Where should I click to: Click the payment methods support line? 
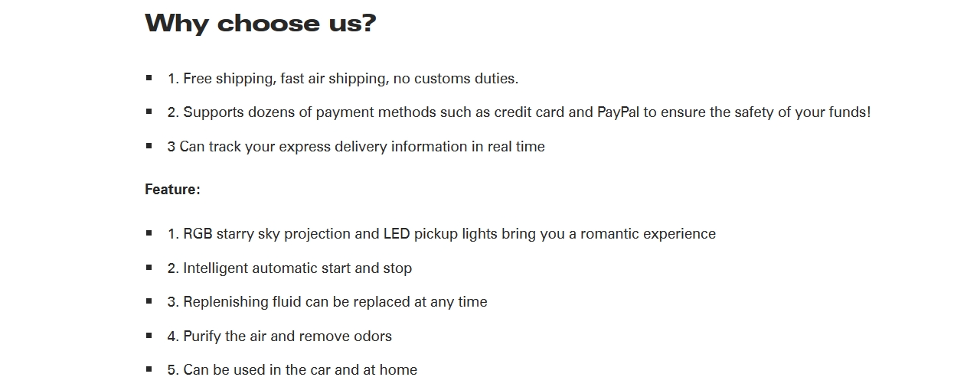(519, 112)
